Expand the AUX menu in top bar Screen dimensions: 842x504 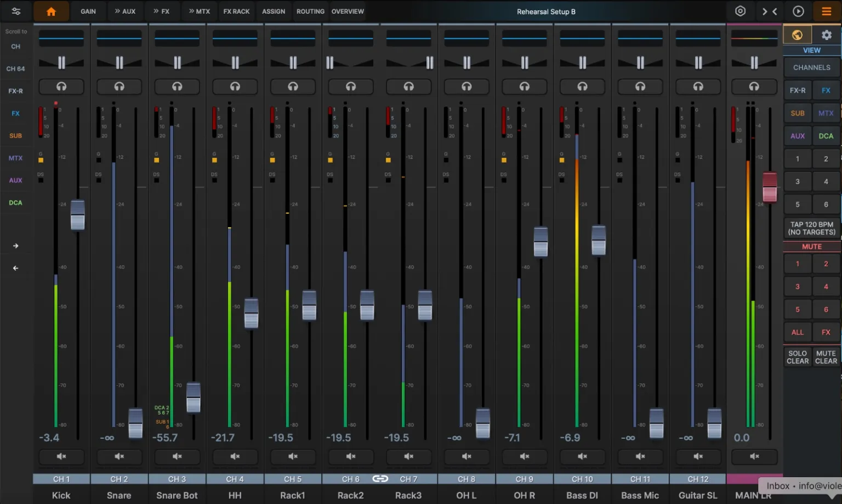(125, 12)
